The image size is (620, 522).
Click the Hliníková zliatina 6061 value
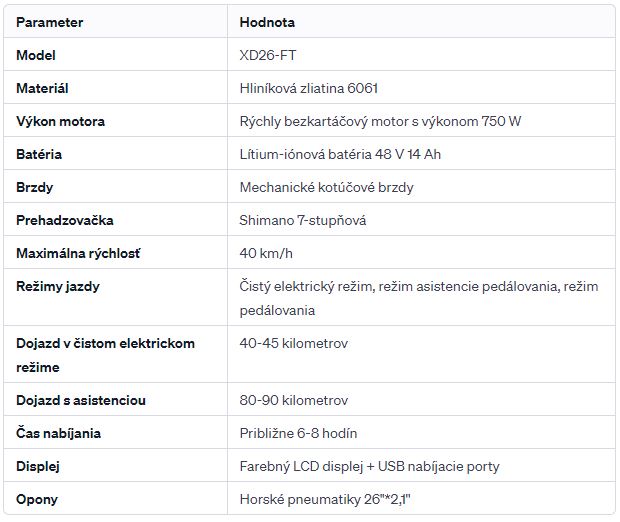pyautogui.click(x=309, y=88)
